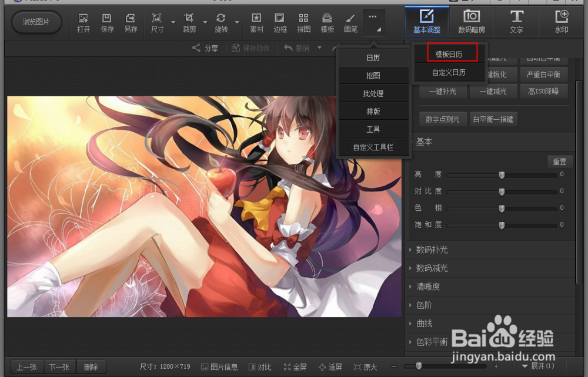Select the 尺寸 resize tool
Screen dimensions: 588x377
[157, 23]
